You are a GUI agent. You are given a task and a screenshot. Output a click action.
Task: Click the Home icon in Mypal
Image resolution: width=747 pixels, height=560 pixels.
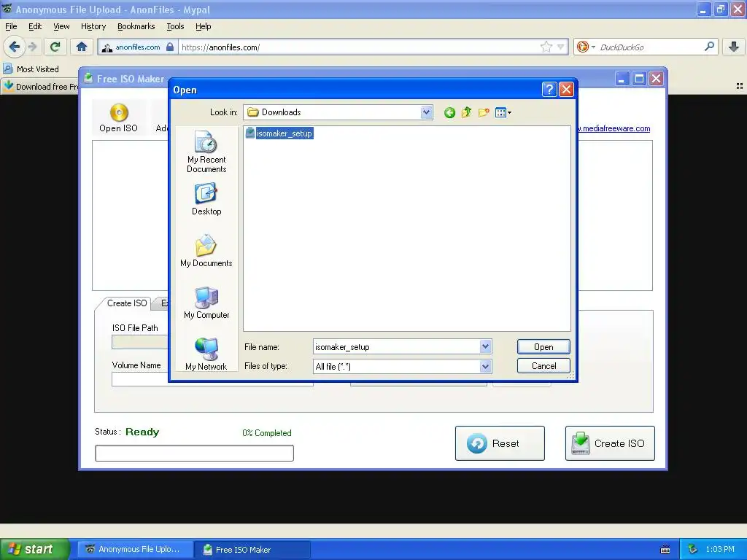[x=82, y=47]
